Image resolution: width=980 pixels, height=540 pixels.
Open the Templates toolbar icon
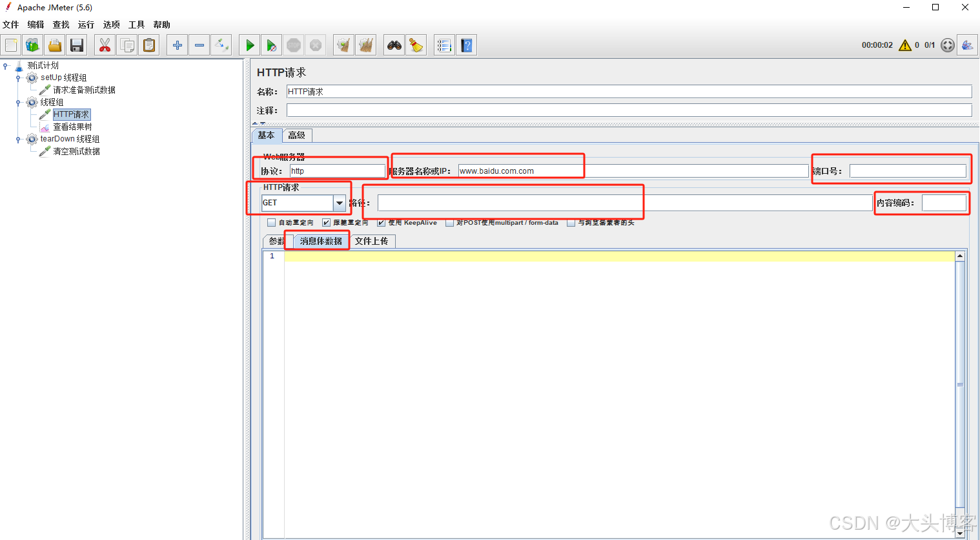point(32,45)
